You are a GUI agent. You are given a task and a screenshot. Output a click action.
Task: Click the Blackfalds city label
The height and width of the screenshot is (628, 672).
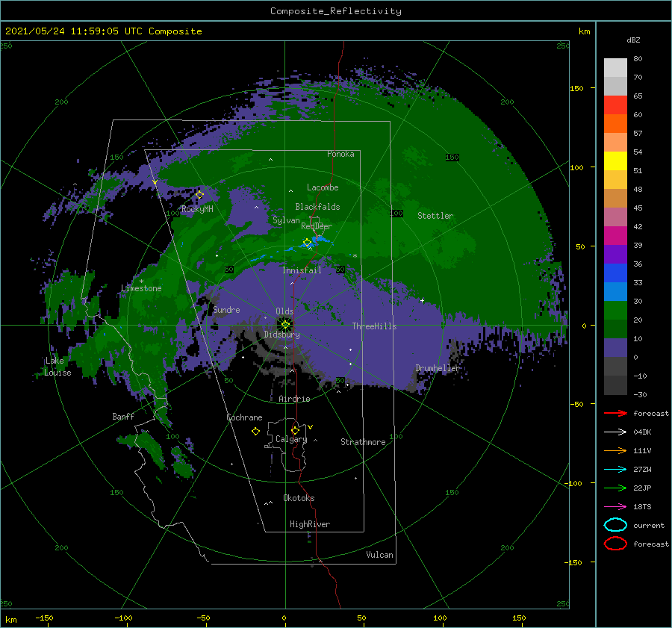point(317,207)
